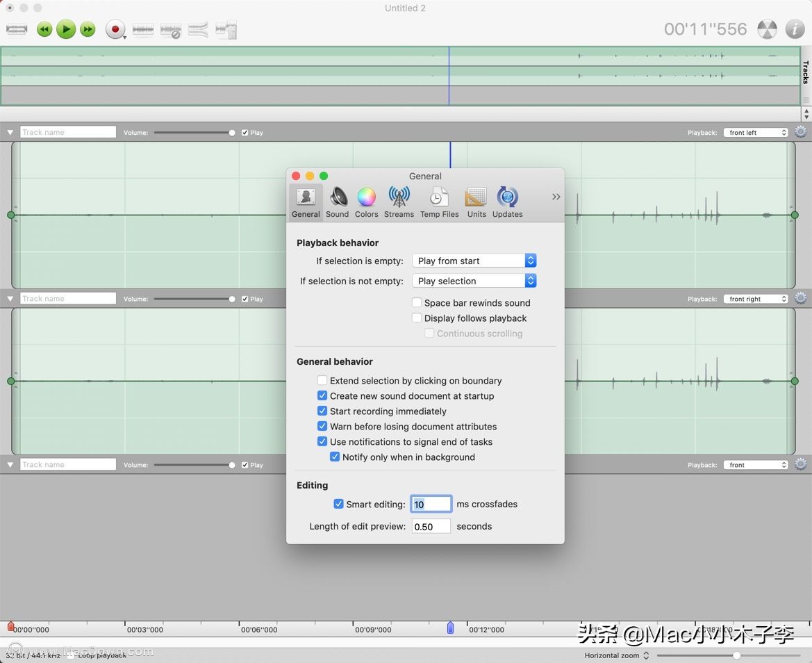Uncheck Notify only when in background
The image size is (812, 663).
click(335, 457)
